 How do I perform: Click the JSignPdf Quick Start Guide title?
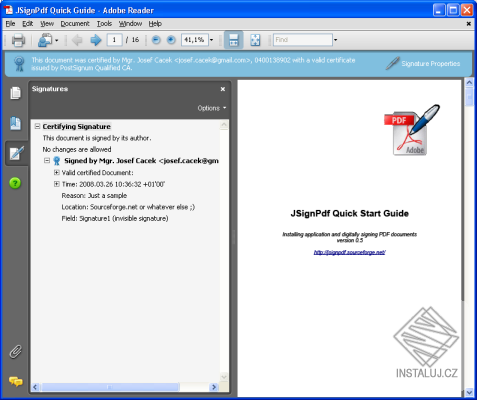tap(349, 213)
